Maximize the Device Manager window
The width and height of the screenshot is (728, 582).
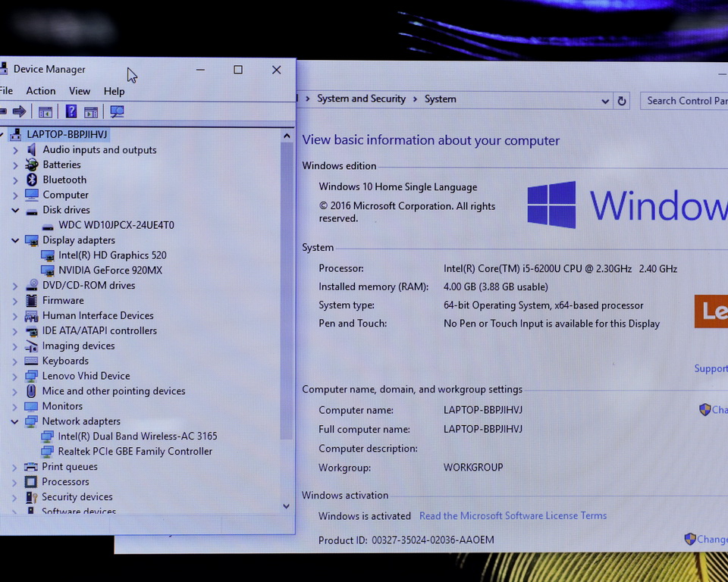tap(238, 70)
